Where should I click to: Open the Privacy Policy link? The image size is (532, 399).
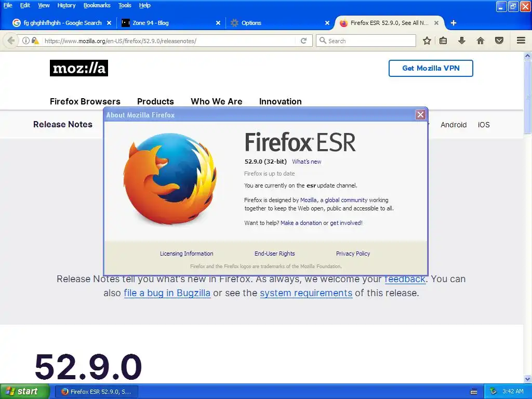(353, 254)
